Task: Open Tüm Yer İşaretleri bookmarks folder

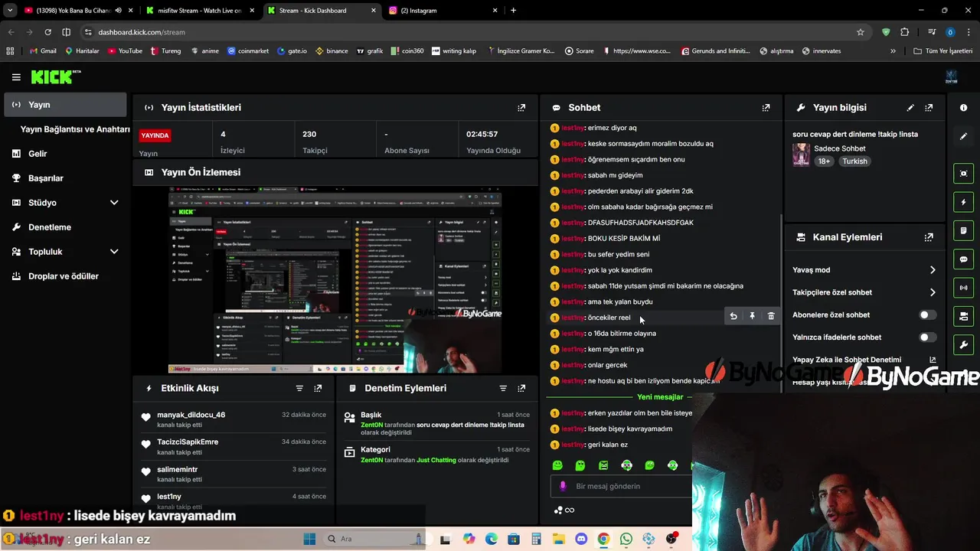Action: 943,51
